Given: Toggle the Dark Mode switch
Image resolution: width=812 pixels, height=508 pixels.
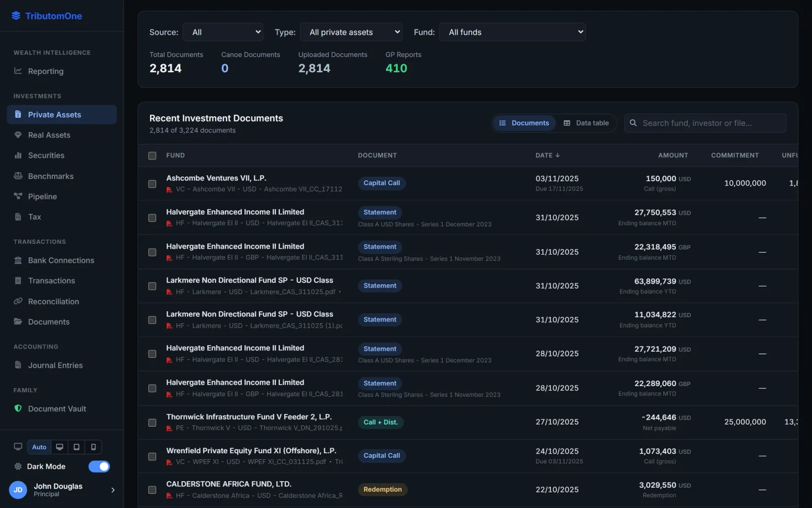Looking at the screenshot, I should pyautogui.click(x=99, y=466).
